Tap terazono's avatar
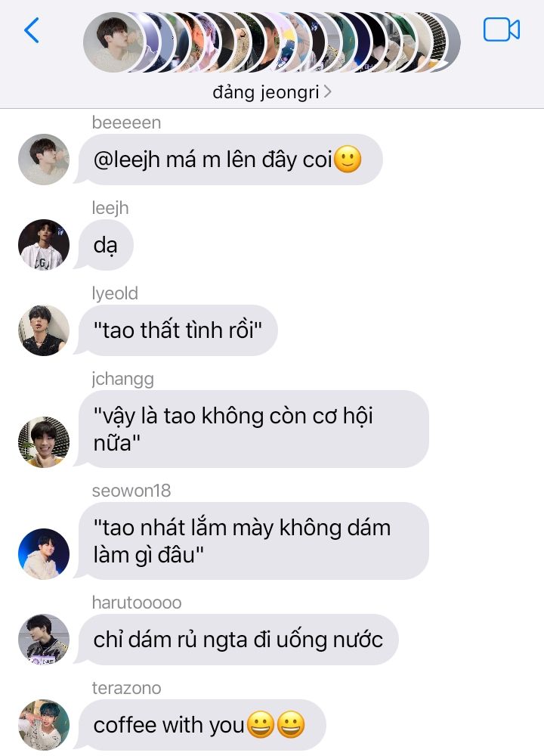Image resolution: width=544 pixels, height=756 pixels. point(43,725)
